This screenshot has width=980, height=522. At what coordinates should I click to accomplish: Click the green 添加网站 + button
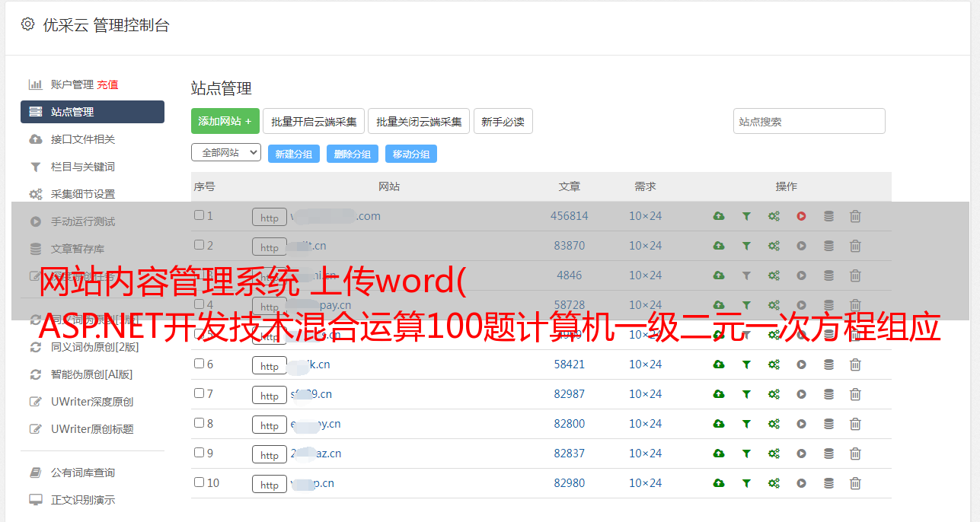[x=225, y=121]
